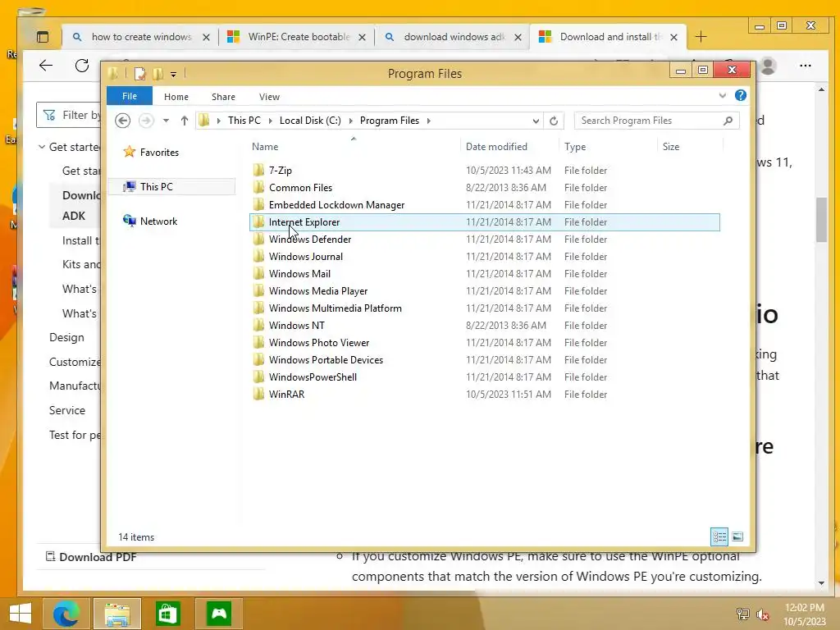840x630 pixels.
Task: Select the Common Files folder icon
Action: (x=258, y=188)
